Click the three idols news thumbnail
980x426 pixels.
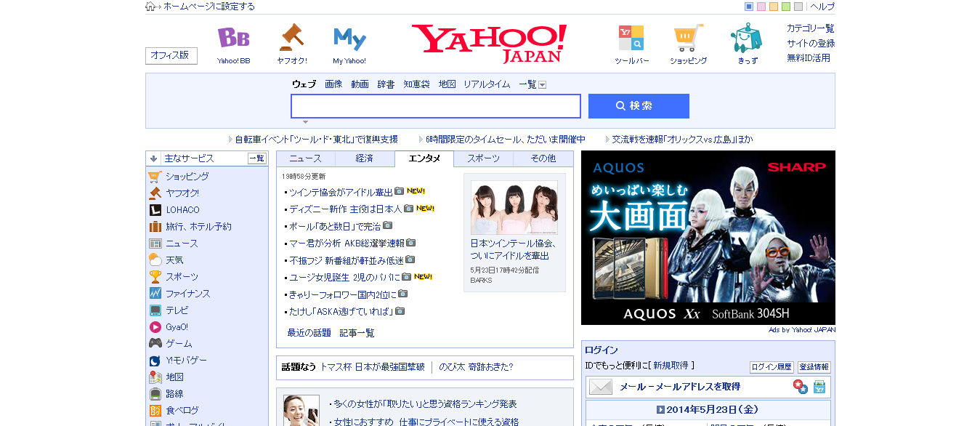(x=514, y=207)
